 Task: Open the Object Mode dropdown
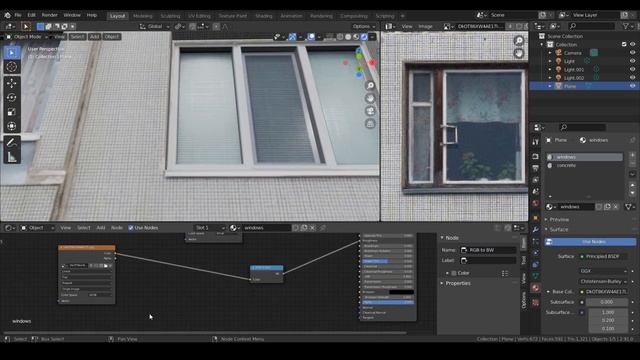tap(27, 37)
